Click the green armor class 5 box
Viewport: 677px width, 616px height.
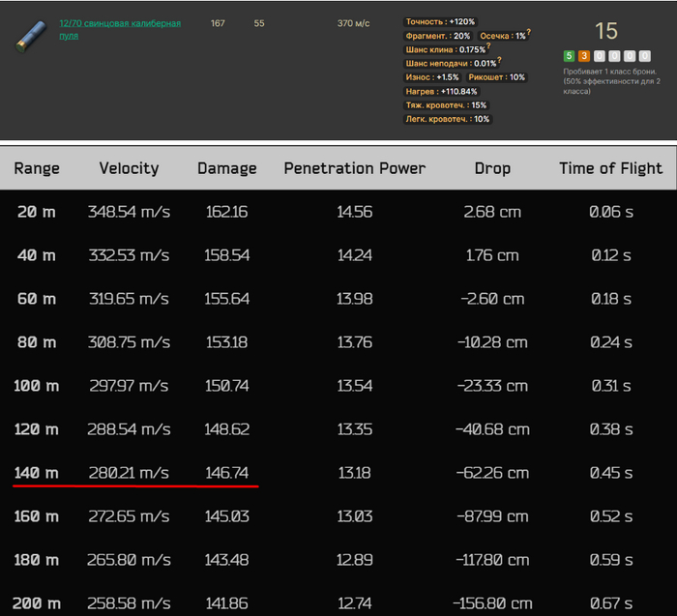click(569, 56)
